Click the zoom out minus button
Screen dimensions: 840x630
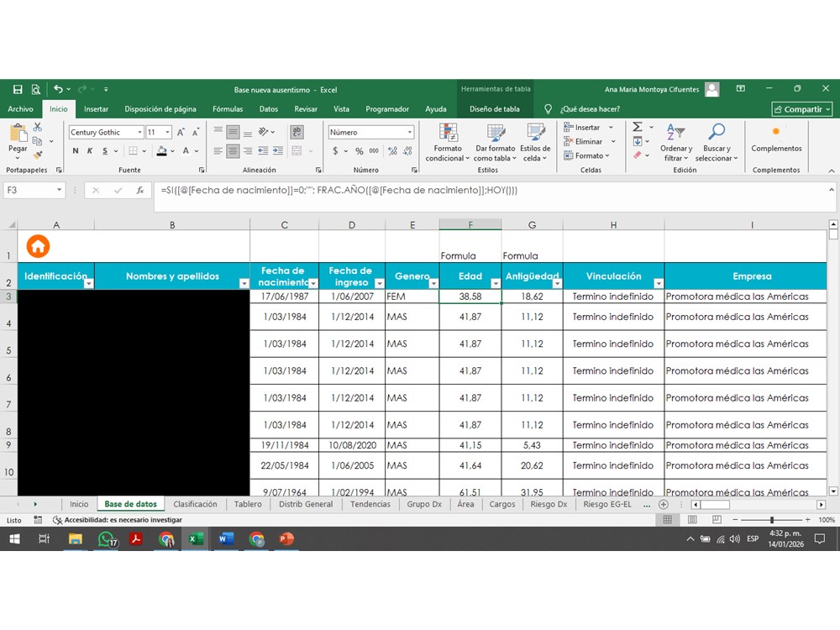pyautogui.click(x=735, y=520)
